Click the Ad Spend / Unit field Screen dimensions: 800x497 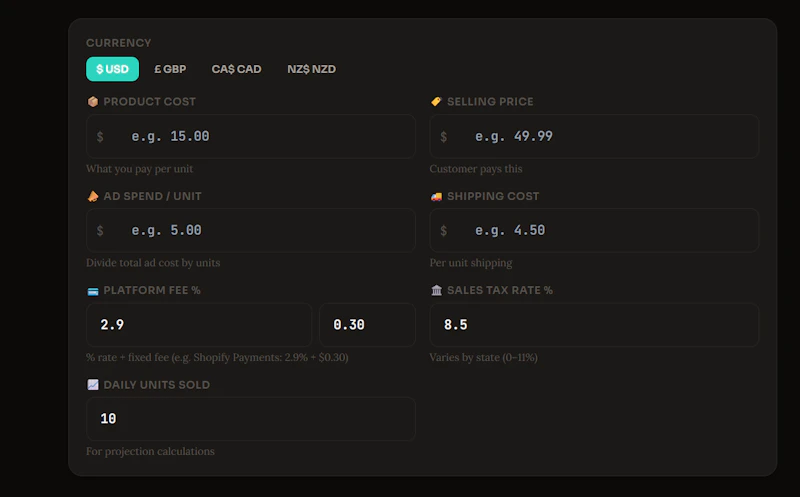click(251, 230)
